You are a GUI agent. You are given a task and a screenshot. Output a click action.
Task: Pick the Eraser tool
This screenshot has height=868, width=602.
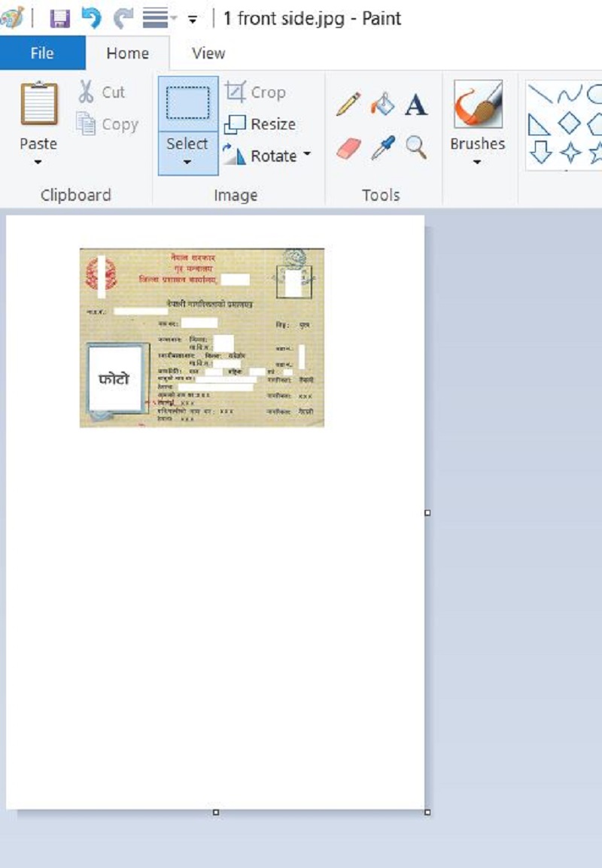click(348, 147)
